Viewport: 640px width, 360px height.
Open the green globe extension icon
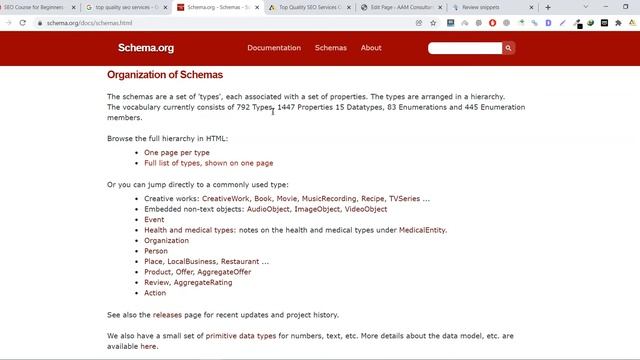(x=591, y=23)
